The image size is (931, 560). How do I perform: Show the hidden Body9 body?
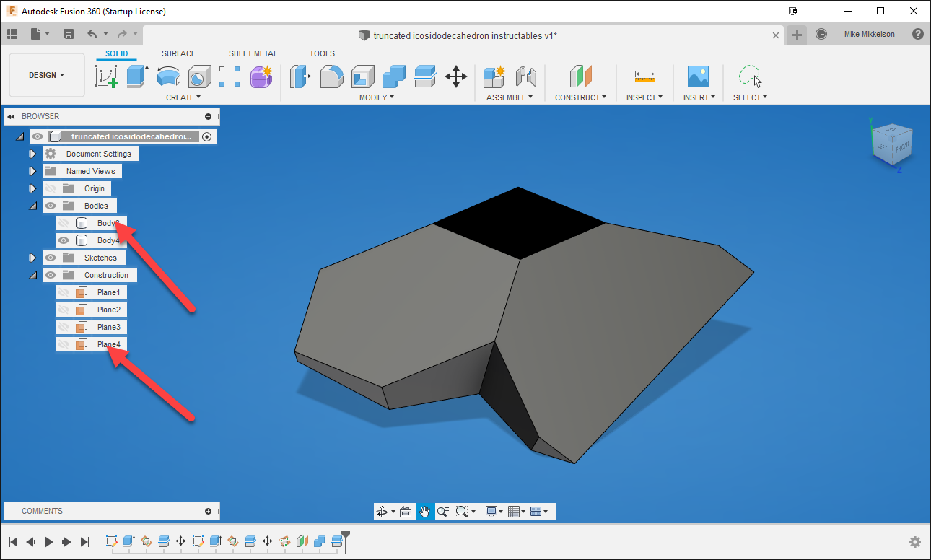point(64,222)
